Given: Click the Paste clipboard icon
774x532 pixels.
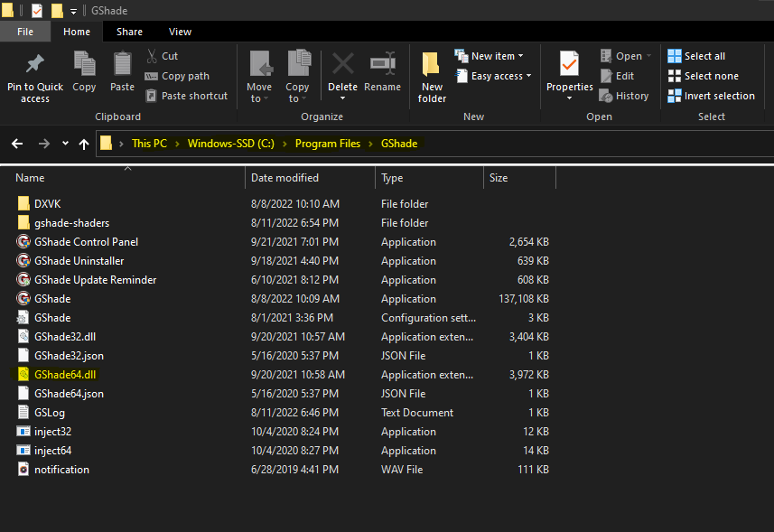Looking at the screenshot, I should (123, 64).
